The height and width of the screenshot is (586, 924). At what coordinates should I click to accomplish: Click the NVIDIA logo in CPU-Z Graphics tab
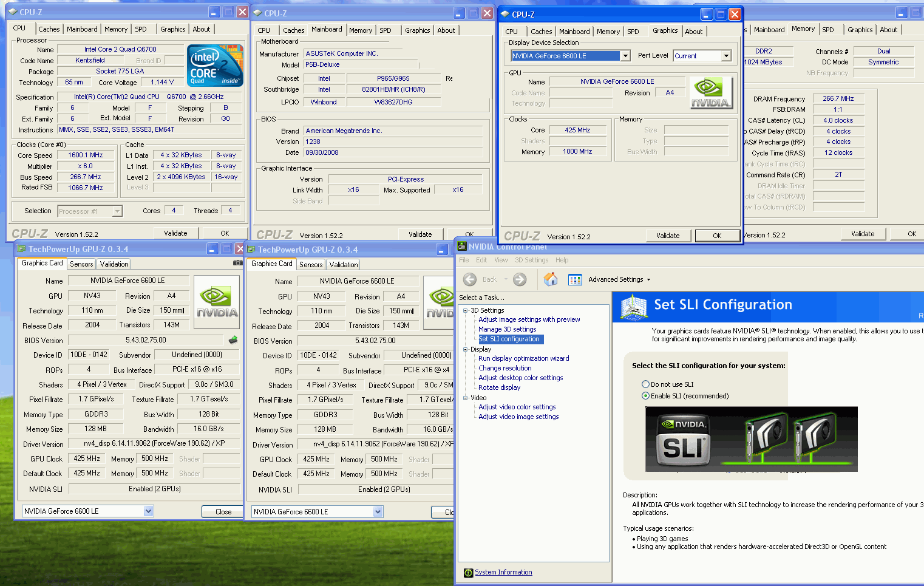click(x=710, y=93)
